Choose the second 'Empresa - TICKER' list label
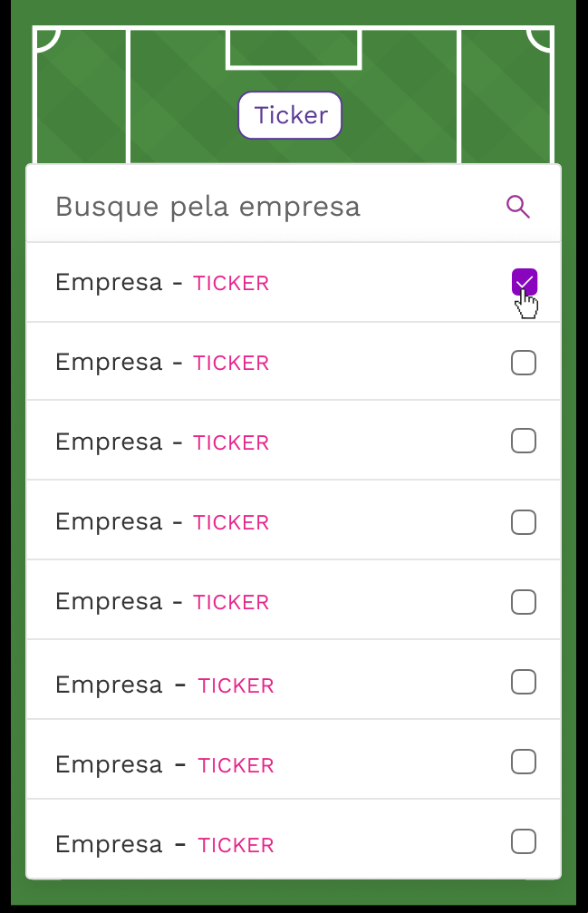 click(162, 362)
